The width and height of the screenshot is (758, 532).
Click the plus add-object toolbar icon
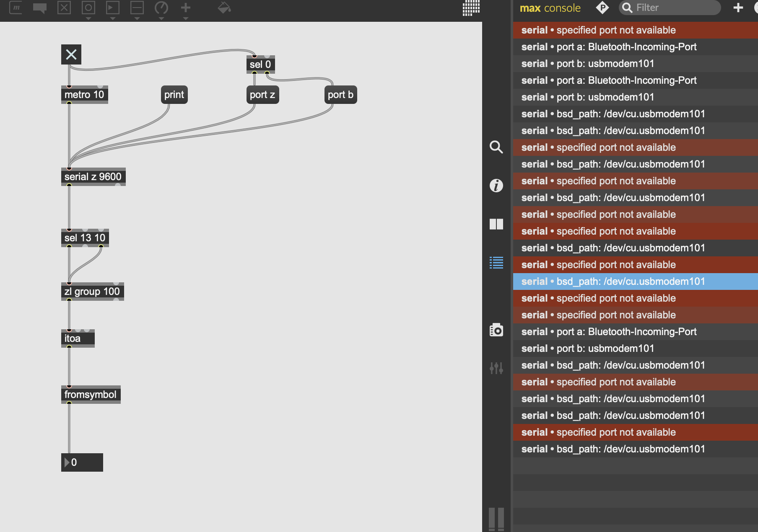(x=186, y=8)
